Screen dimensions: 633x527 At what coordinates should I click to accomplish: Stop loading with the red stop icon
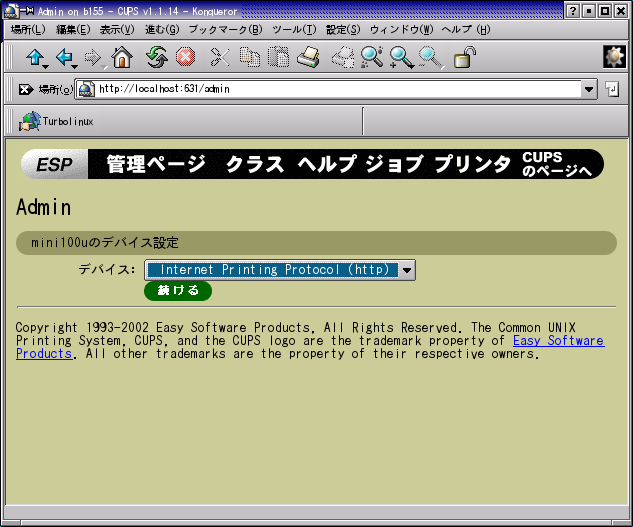[x=185, y=57]
